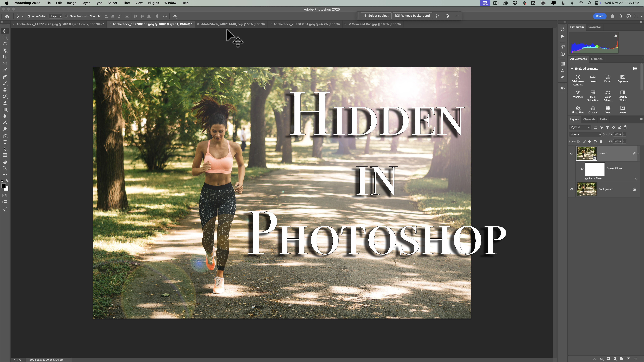Hide the Background layer
Screen dimensions: 644x362
572,189
